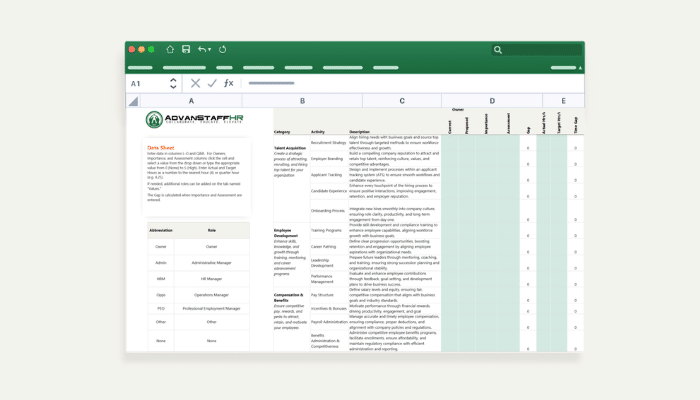700x400 pixels.
Task: Click the 'Category' column heading
Action: (x=282, y=132)
